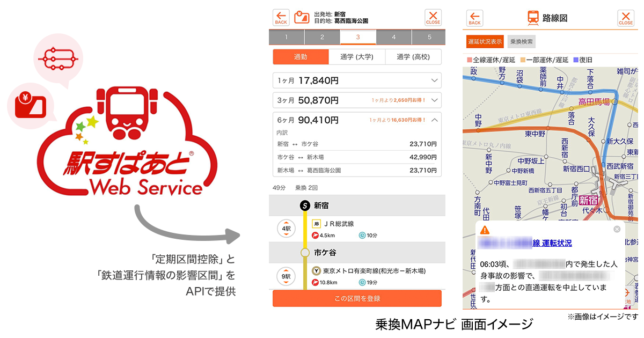Switch to route tab 1
Screen dimensions: 644x338
click(x=286, y=37)
